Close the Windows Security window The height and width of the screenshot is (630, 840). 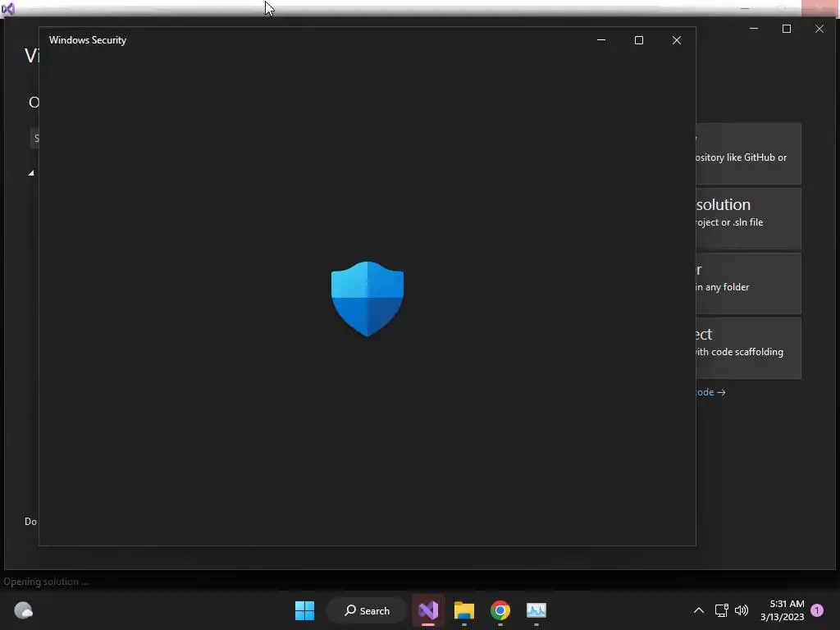pyautogui.click(x=677, y=40)
